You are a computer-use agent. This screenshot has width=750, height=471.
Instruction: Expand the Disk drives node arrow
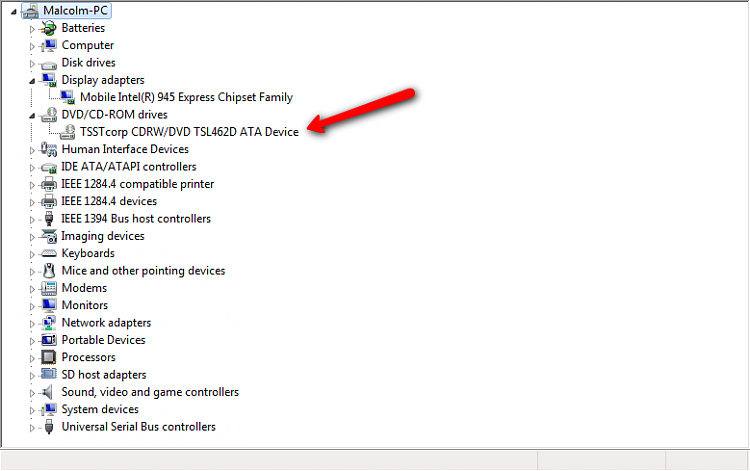32,64
